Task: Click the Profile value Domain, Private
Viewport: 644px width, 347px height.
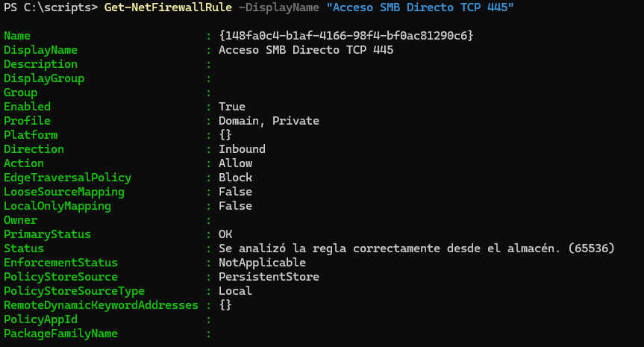Action: (269, 121)
